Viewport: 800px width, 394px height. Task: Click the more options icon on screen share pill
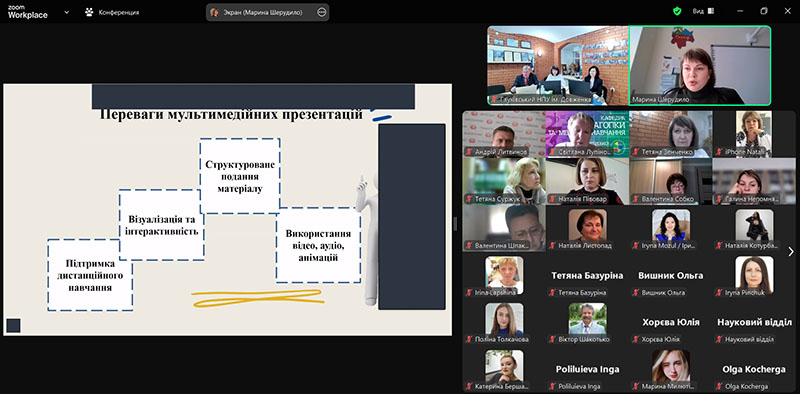(321, 12)
